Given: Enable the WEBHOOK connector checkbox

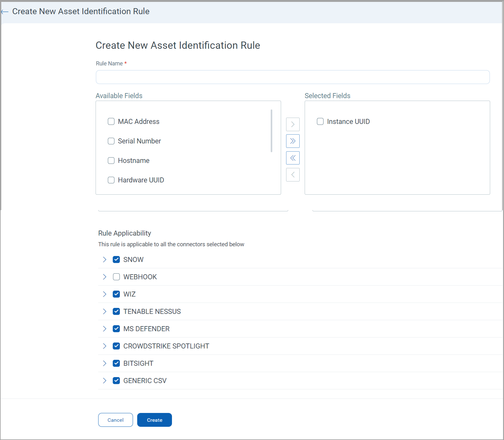Looking at the screenshot, I should click(116, 277).
